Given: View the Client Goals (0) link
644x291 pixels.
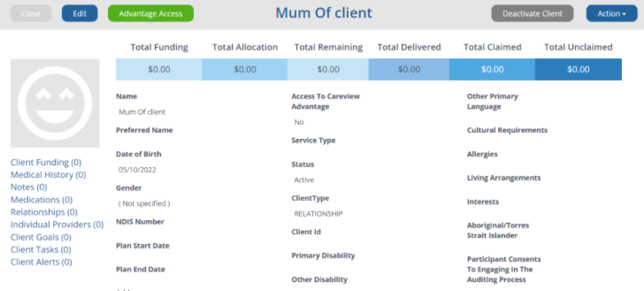Looking at the screenshot, I should tap(41, 237).
